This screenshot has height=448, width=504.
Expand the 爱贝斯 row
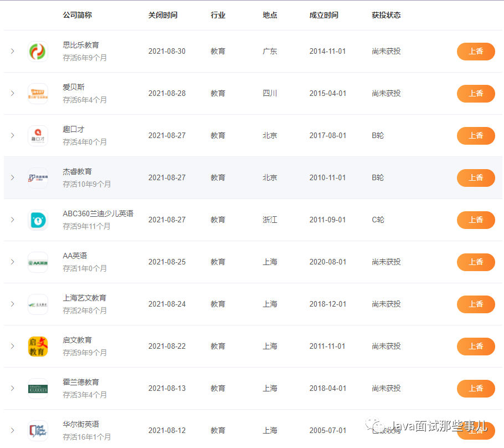13,93
